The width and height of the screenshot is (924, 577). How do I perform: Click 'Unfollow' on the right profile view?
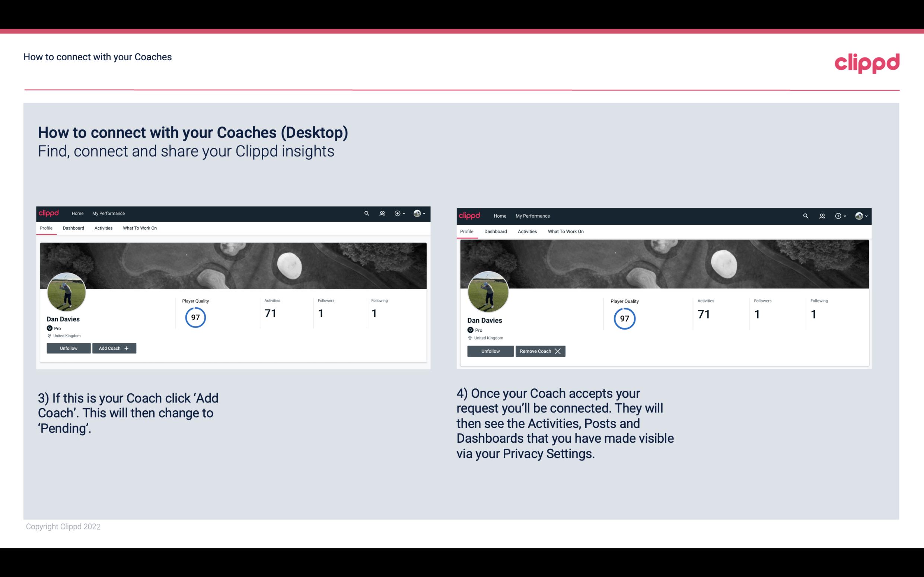490,351
